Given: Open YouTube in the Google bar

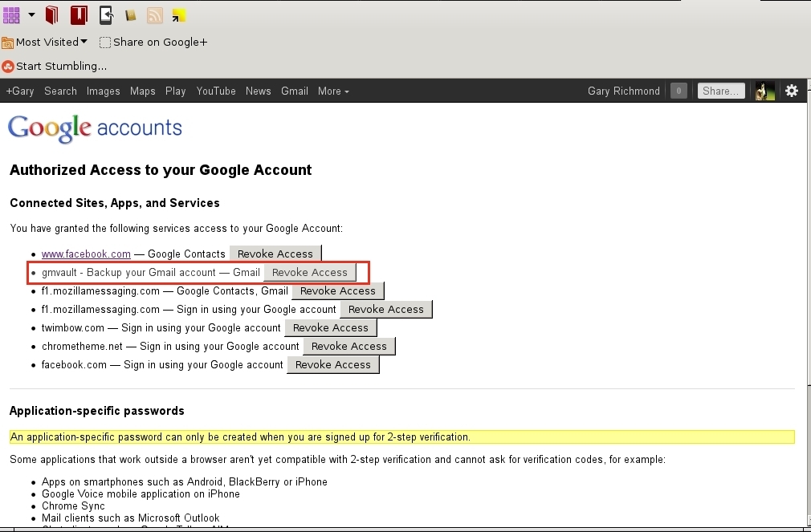Looking at the screenshot, I should 216,91.
